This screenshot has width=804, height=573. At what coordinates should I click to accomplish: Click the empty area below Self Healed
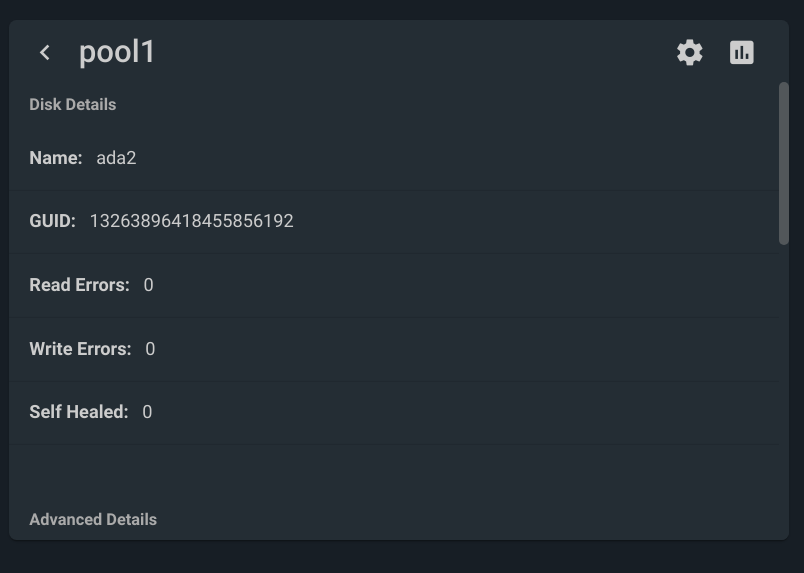click(394, 475)
